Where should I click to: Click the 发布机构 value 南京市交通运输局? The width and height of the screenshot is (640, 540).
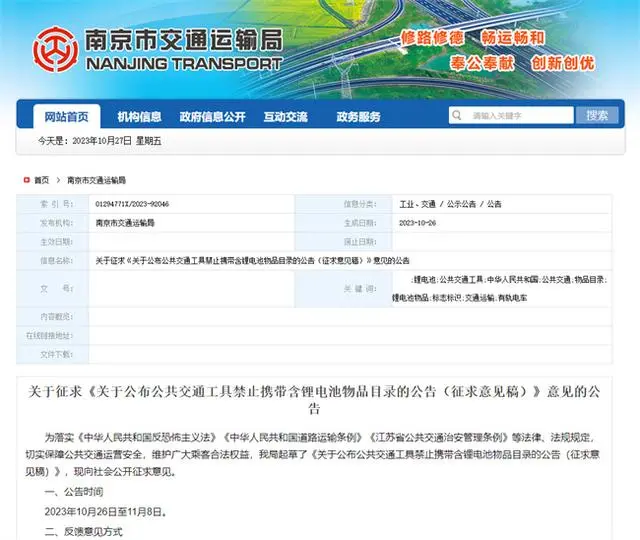(x=125, y=222)
